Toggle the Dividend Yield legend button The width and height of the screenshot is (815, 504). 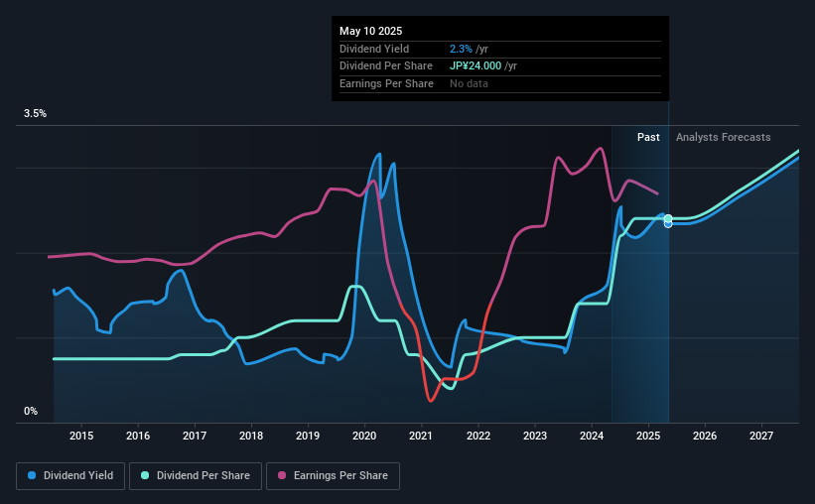[x=70, y=476]
